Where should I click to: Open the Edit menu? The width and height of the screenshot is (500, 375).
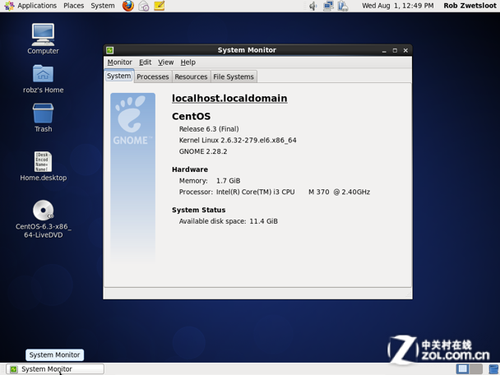tap(145, 62)
